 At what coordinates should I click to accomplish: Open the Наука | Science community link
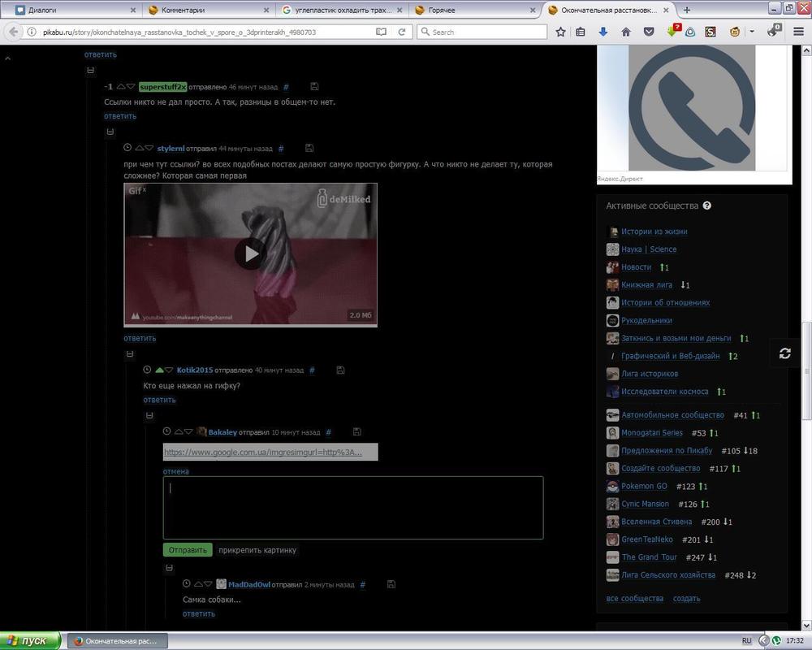[648, 249]
